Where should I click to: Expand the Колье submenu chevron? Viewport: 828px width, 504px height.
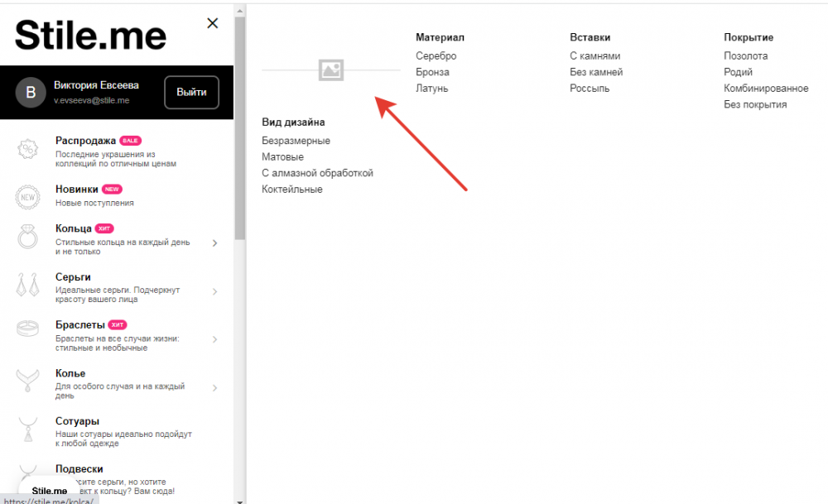tap(214, 387)
